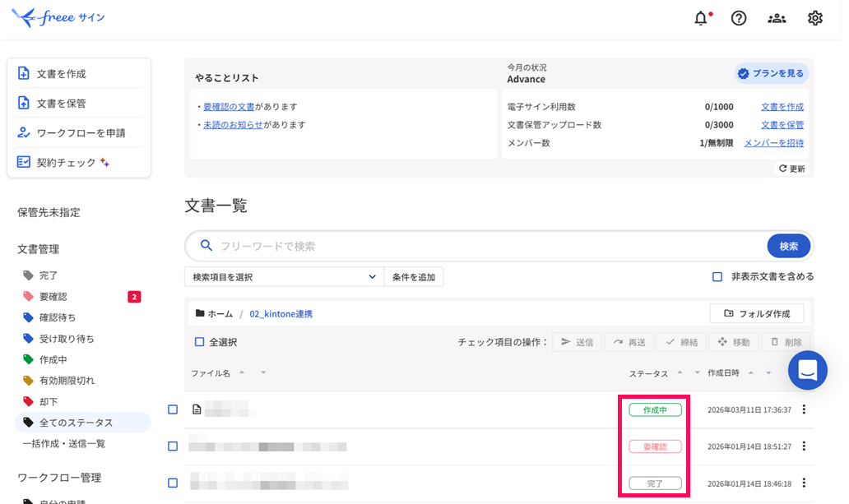The height and width of the screenshot is (504, 849).
Task: Sort ファイル名 column ascending arrow
Action: pyautogui.click(x=242, y=372)
